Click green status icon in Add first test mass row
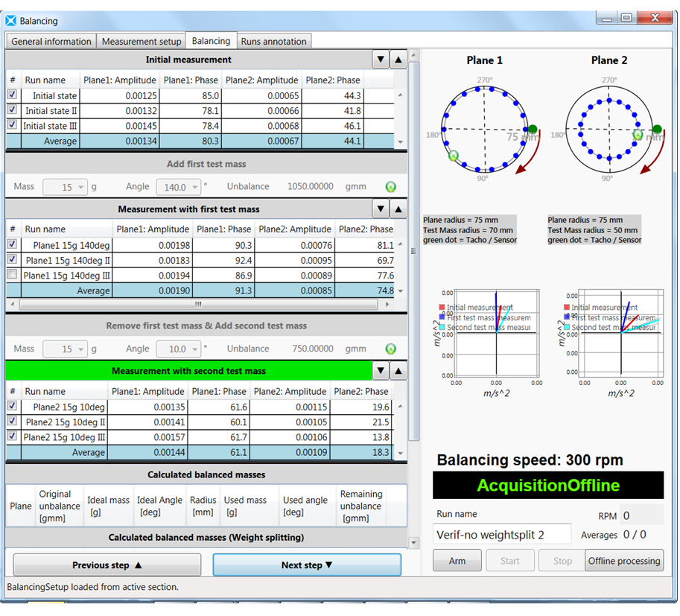This screenshot has height=616, width=680. (390, 187)
